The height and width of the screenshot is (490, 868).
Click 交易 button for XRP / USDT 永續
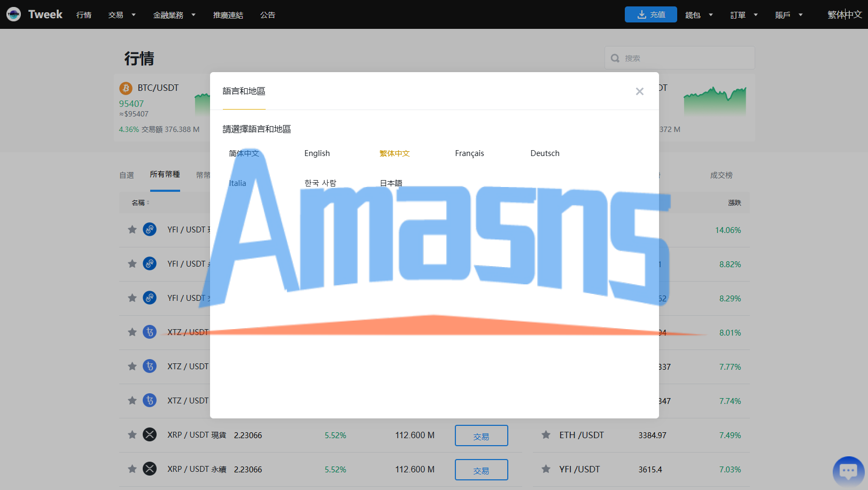[x=481, y=470]
